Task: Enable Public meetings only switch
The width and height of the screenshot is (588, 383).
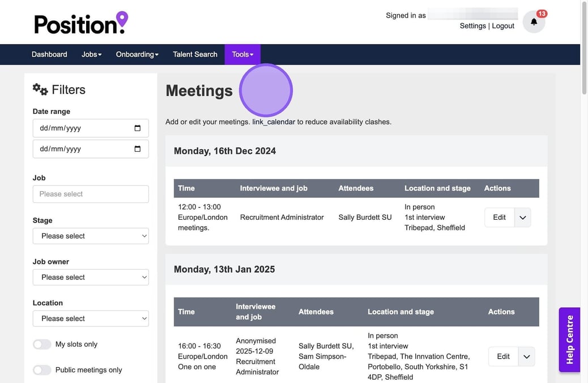Action: pyautogui.click(x=42, y=370)
